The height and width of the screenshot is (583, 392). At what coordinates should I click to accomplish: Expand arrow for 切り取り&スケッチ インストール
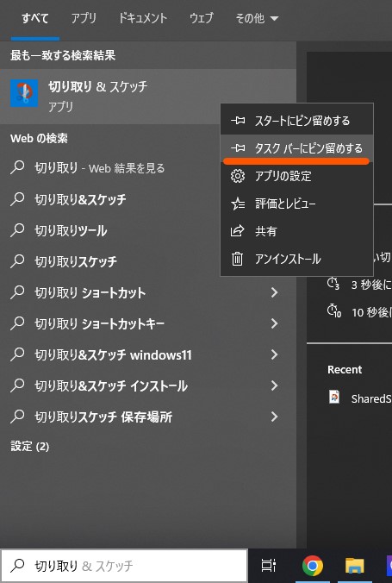pos(274,386)
